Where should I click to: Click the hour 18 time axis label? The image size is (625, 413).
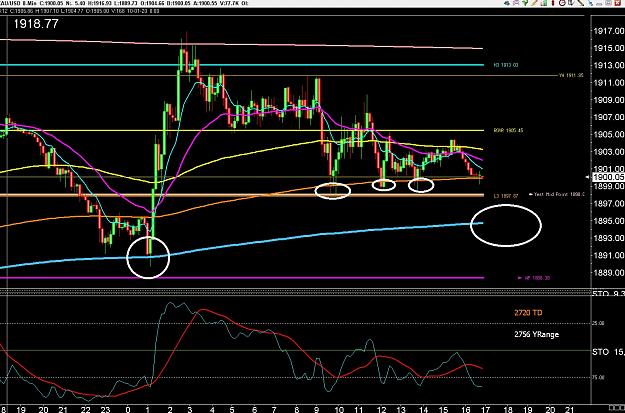[x=508, y=409]
